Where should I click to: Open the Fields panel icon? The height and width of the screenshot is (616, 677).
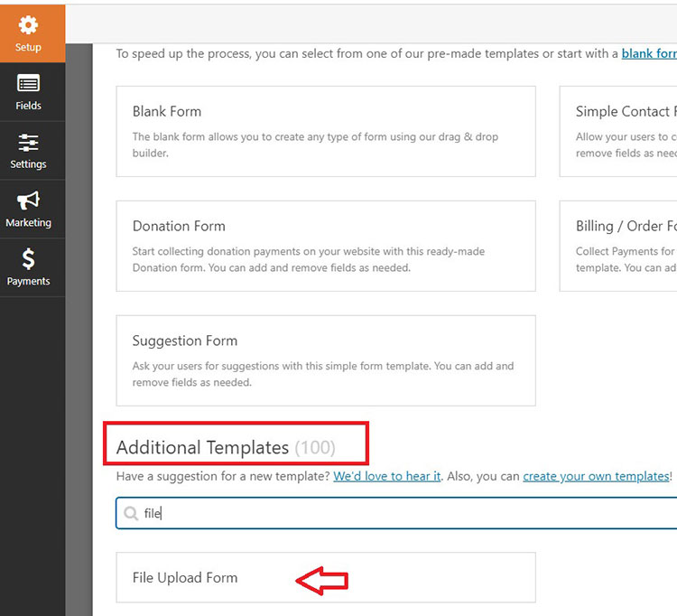[x=28, y=84]
